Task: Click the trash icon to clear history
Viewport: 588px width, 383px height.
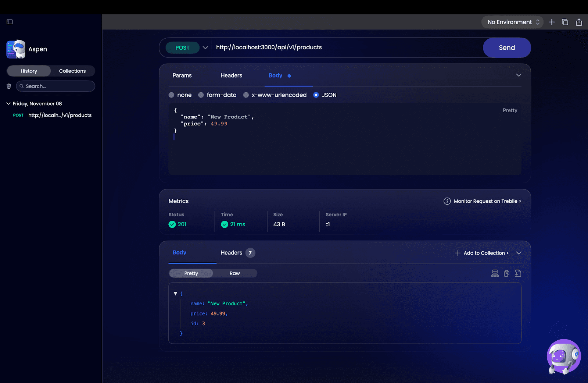Action: pos(9,86)
